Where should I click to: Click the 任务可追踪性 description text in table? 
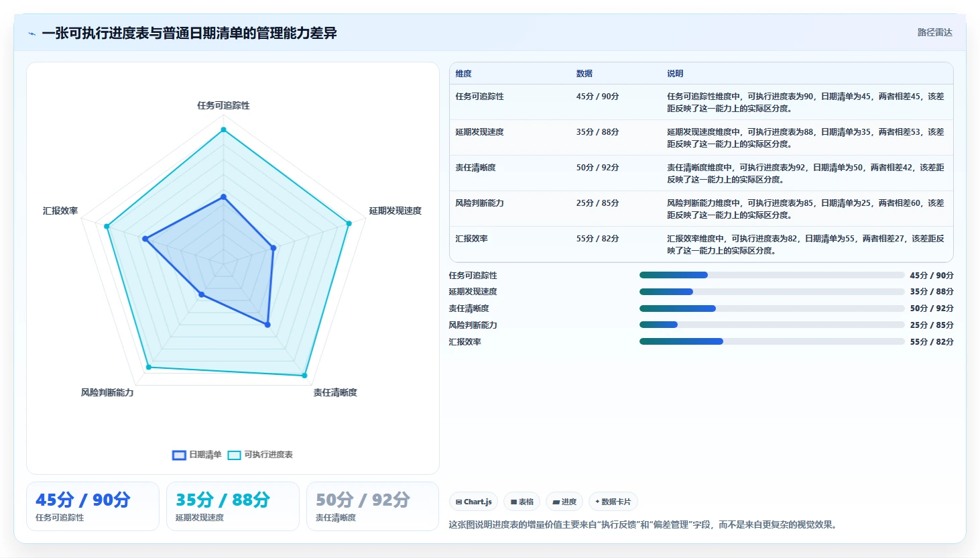(x=805, y=103)
